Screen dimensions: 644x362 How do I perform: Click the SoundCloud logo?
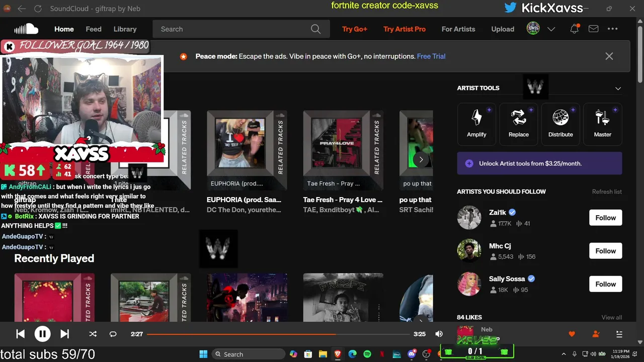point(26,29)
